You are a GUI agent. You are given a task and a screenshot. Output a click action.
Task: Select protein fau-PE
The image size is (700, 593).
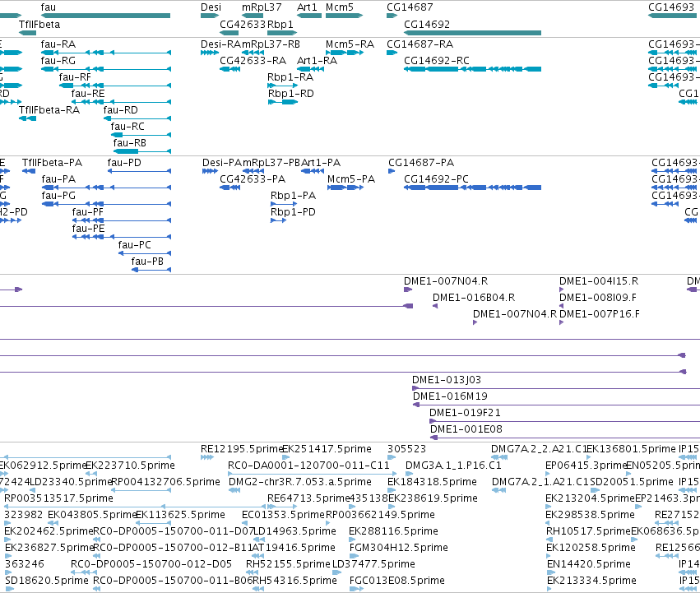tap(88, 228)
